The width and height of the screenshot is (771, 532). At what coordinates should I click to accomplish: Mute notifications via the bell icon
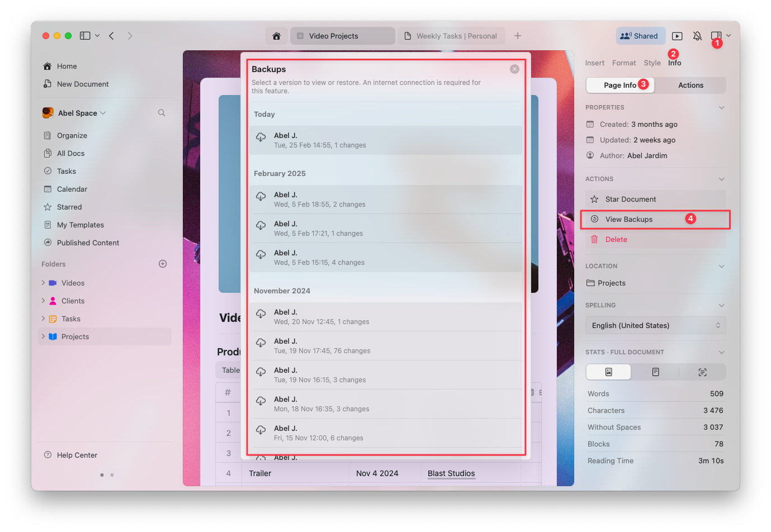coord(697,35)
